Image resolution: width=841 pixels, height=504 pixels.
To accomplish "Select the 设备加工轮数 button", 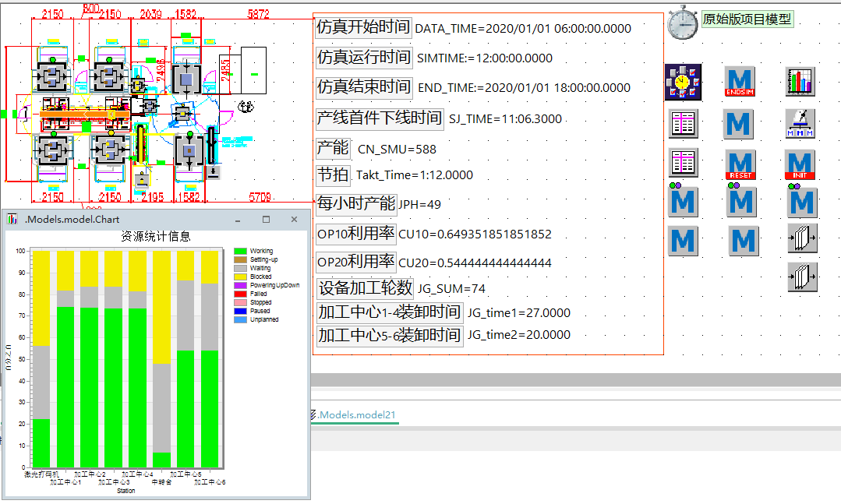I will [x=364, y=287].
